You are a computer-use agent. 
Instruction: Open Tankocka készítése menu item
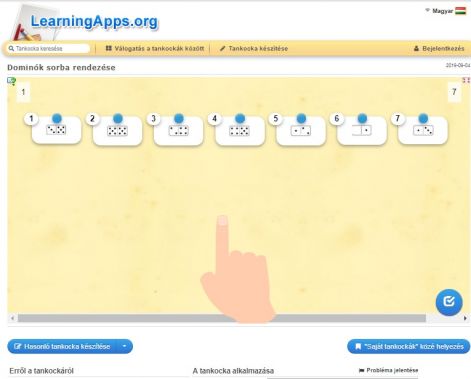click(x=254, y=48)
